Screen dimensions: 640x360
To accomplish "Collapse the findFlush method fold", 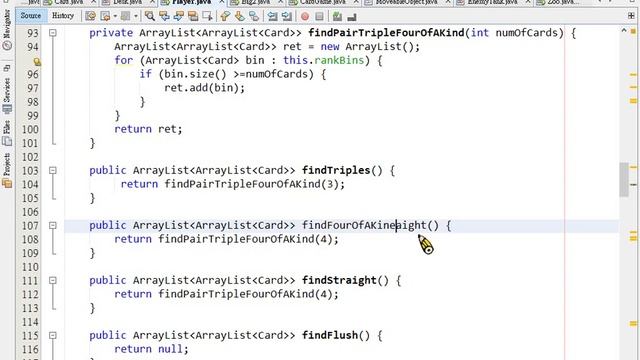I will click(53, 336).
